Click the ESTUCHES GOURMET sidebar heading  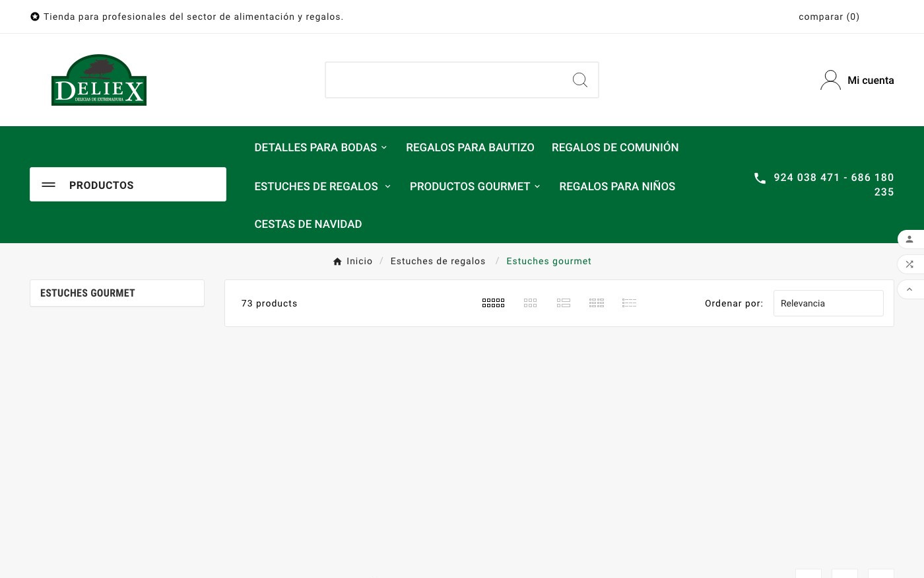pyautogui.click(x=88, y=293)
